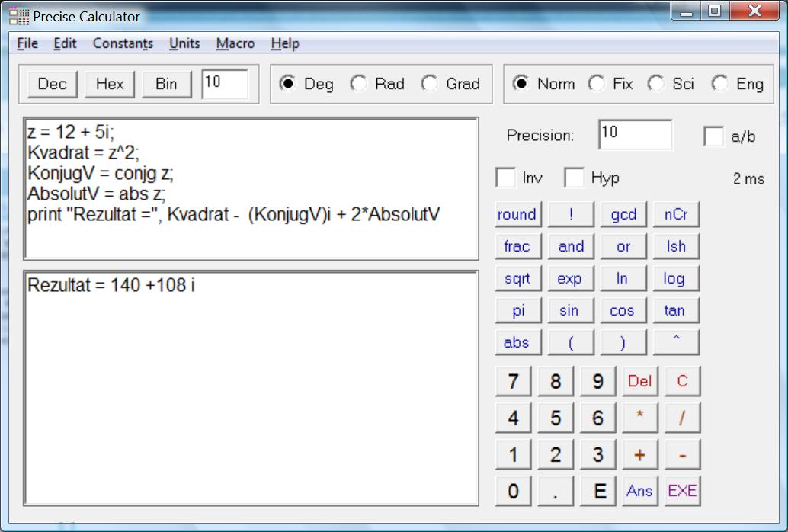
Task: Click the factorial (!) key
Action: click(x=570, y=215)
